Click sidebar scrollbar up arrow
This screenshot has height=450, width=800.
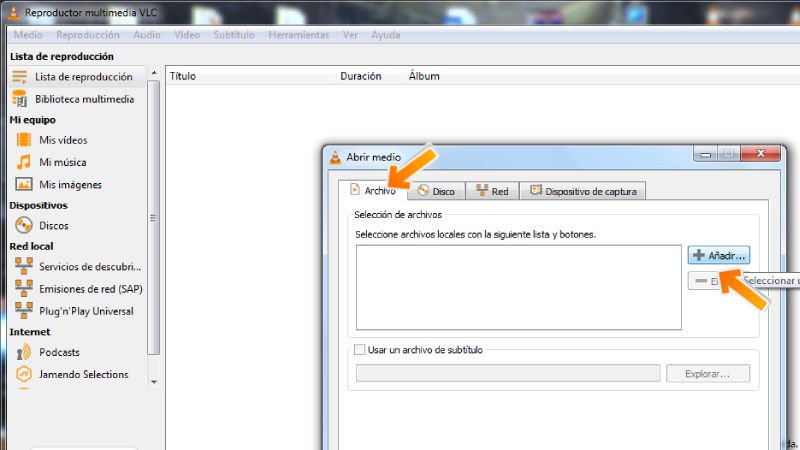coord(154,74)
